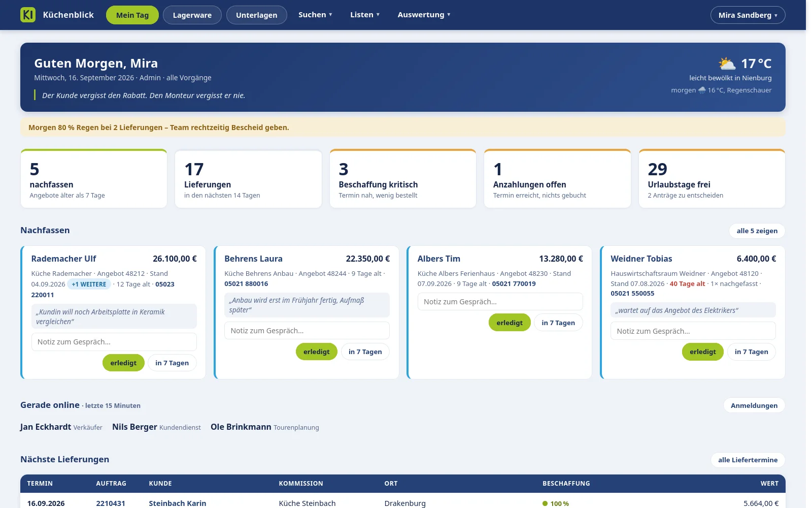The image size is (812, 508).
Task: Mark Behrens Laura follow-up as erledigt
Action: (x=316, y=352)
